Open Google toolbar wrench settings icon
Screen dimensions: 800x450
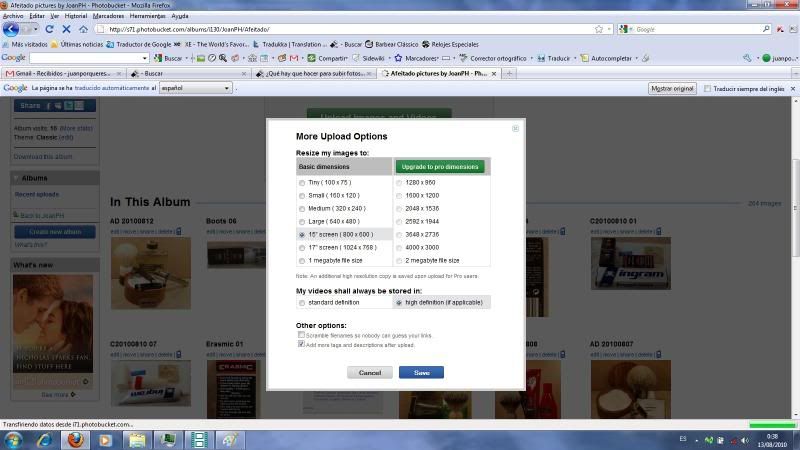tap(747, 58)
